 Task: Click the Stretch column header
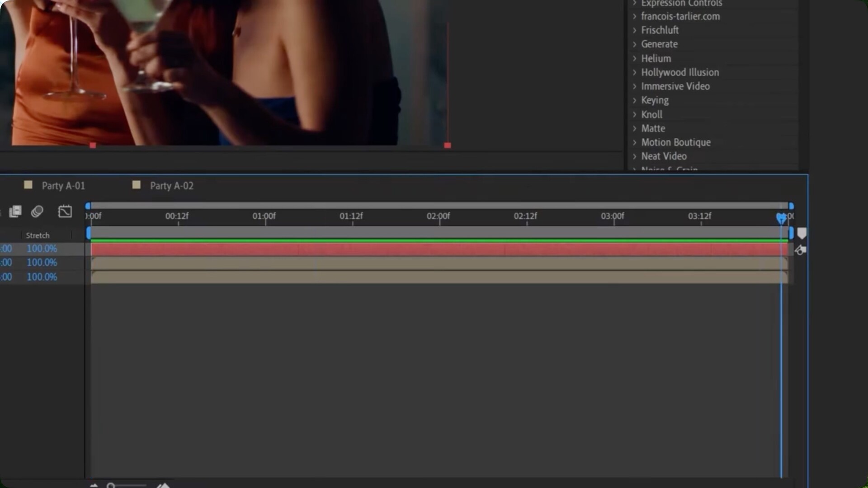point(38,235)
